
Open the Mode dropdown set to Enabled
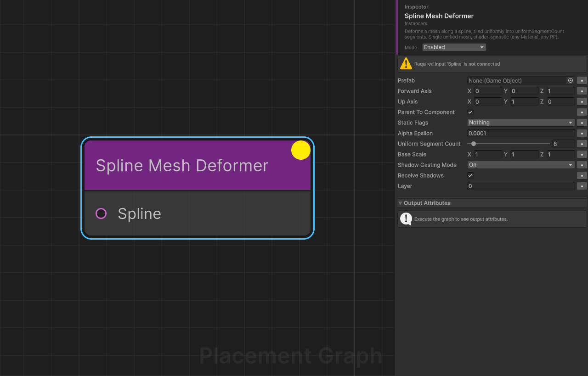coord(454,47)
